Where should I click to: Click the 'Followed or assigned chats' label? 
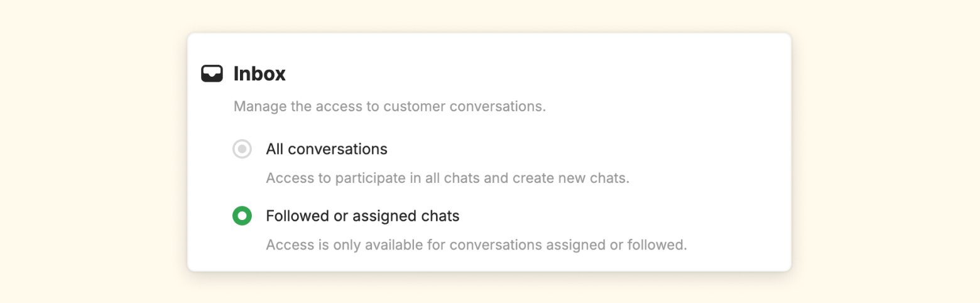coord(362,216)
